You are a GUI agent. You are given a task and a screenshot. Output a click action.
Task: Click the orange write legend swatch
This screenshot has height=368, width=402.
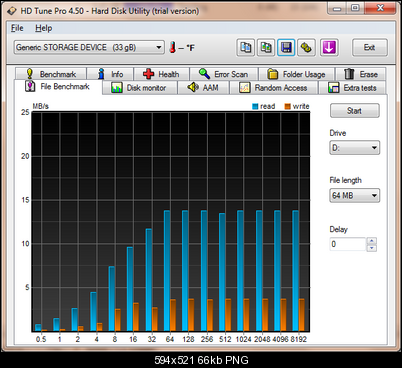[x=287, y=106]
